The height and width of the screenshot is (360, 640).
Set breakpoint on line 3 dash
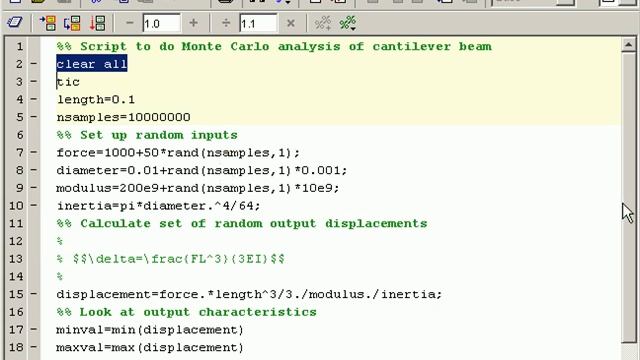click(34, 82)
